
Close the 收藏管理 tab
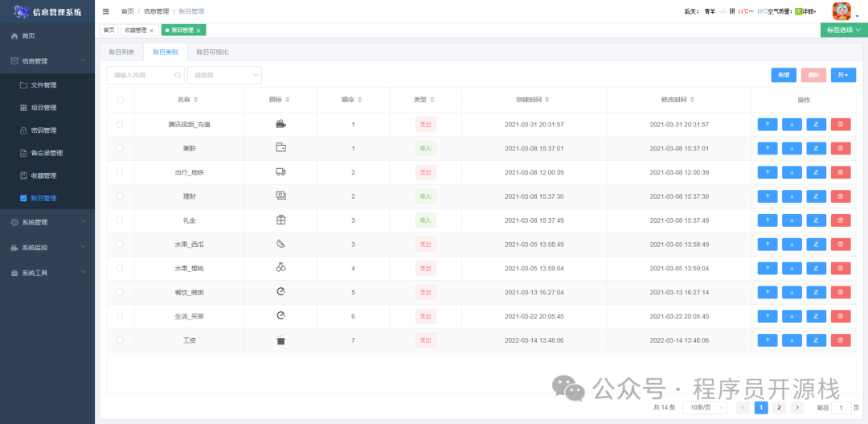151,31
